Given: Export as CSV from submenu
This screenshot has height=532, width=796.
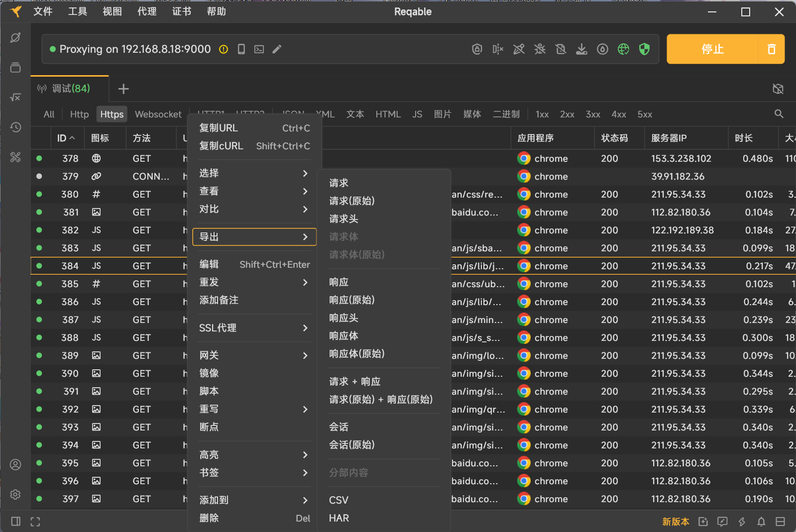Looking at the screenshot, I should tap(384, 500).
